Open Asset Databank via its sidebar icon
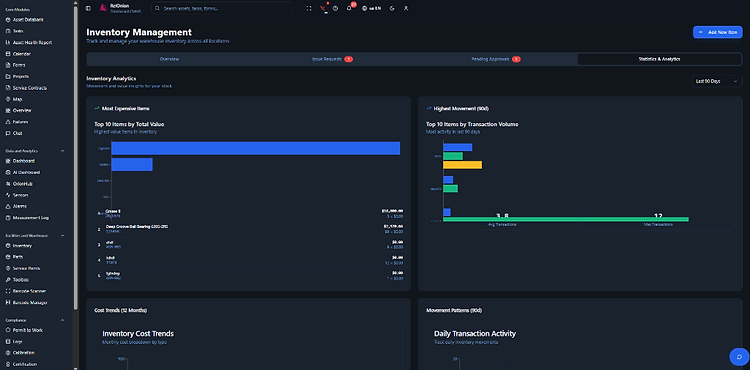This screenshot has width=750, height=370. (x=8, y=20)
